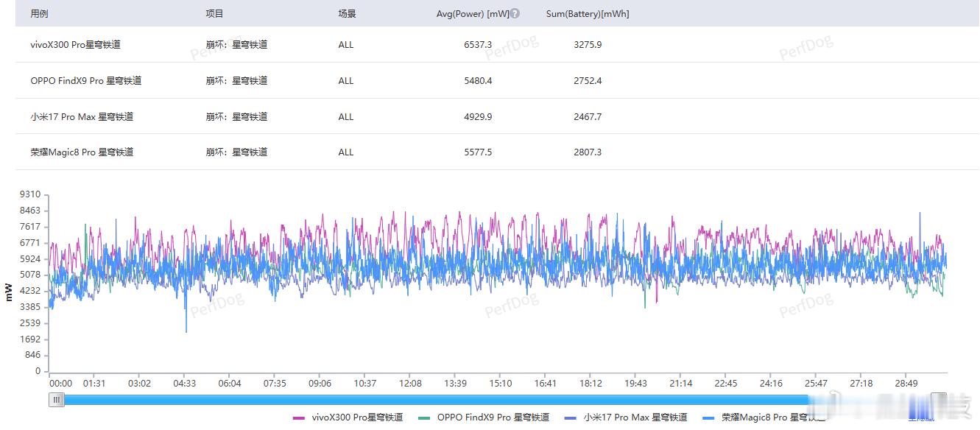
Task: Click the Sum(Battery)[mWh] column header
Action: click(588, 13)
